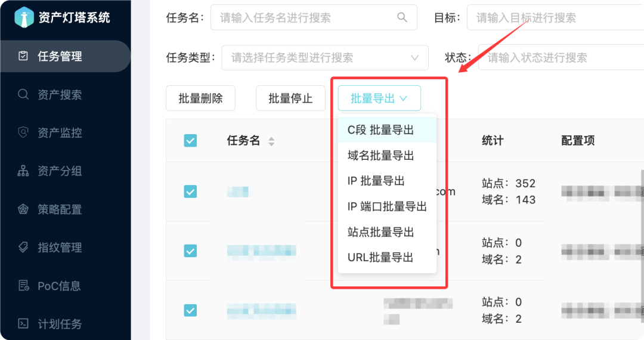The width and height of the screenshot is (644, 340).
Task: Choose IP 端口批量导出 from menu
Action: tap(387, 206)
